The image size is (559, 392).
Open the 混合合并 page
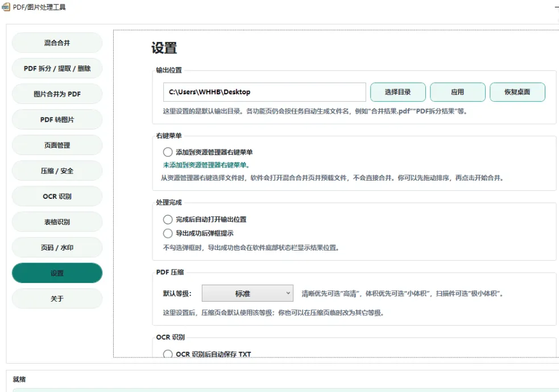(57, 43)
